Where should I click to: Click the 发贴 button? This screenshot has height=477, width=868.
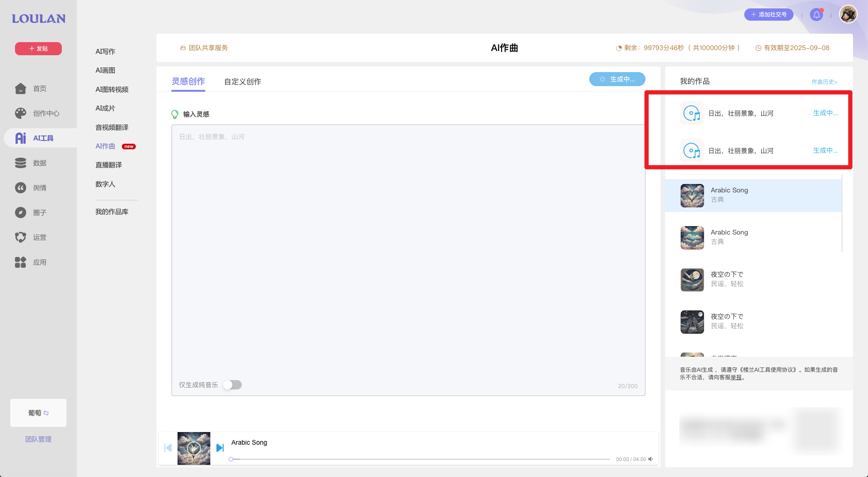[x=38, y=48]
